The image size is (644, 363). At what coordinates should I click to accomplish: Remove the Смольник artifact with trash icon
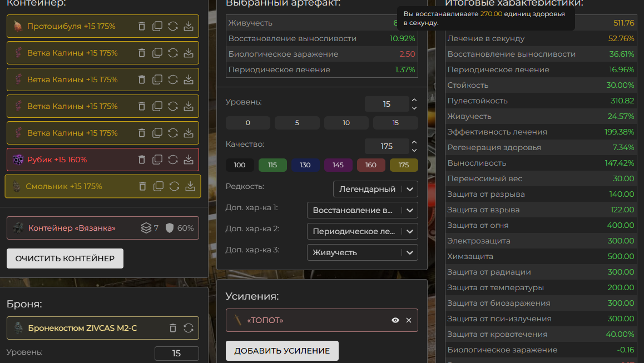[143, 186]
